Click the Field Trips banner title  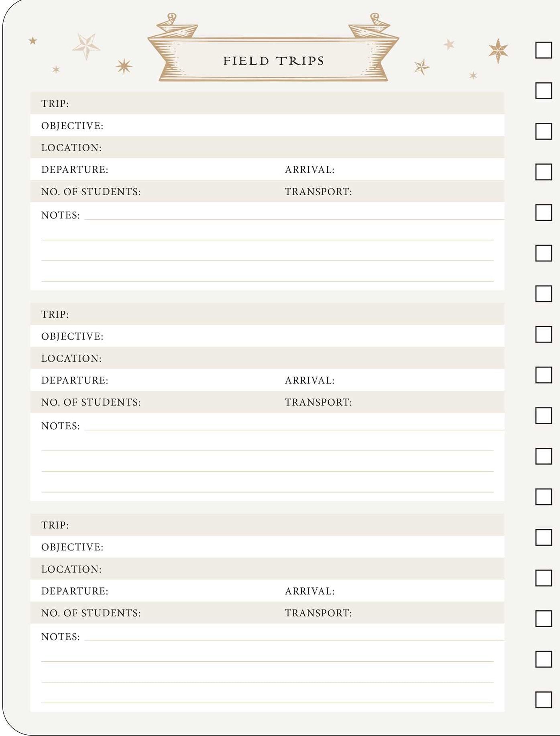[273, 61]
